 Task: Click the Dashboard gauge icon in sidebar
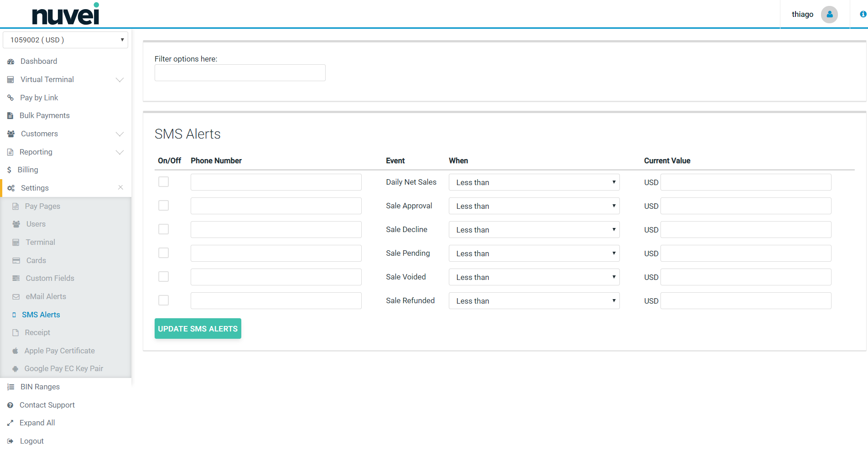coord(10,62)
